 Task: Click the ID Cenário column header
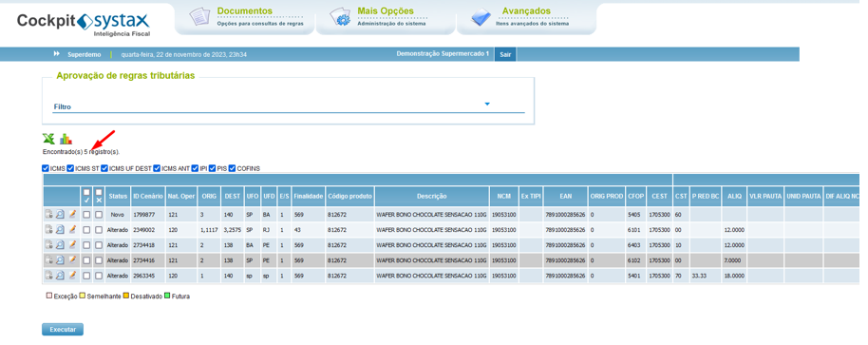click(148, 196)
